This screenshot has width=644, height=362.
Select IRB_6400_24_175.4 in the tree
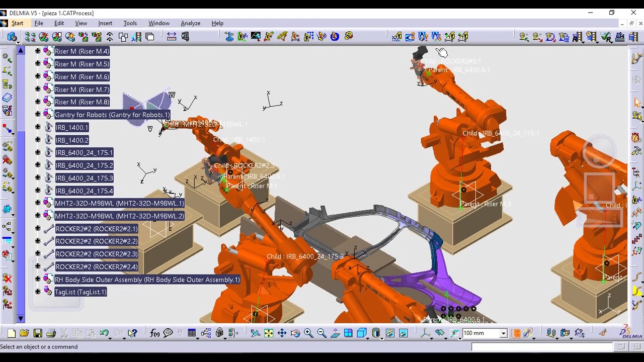[84, 191]
